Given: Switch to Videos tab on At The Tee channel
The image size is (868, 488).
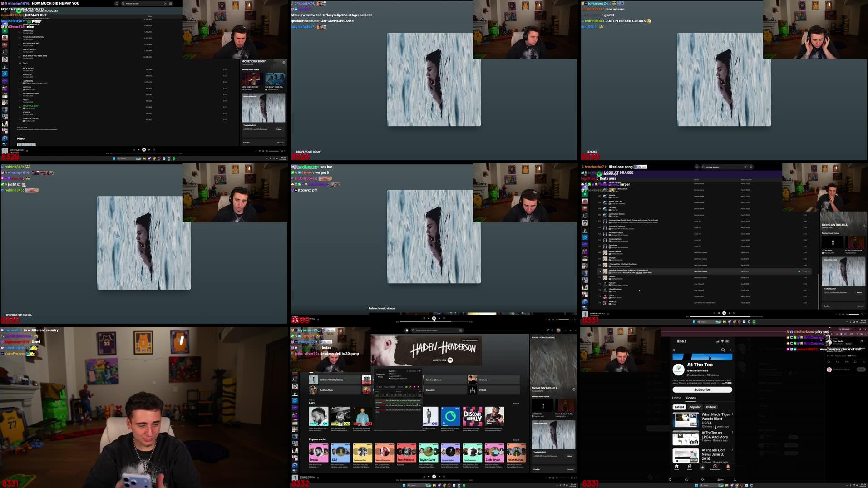Looking at the screenshot, I should pos(690,398).
